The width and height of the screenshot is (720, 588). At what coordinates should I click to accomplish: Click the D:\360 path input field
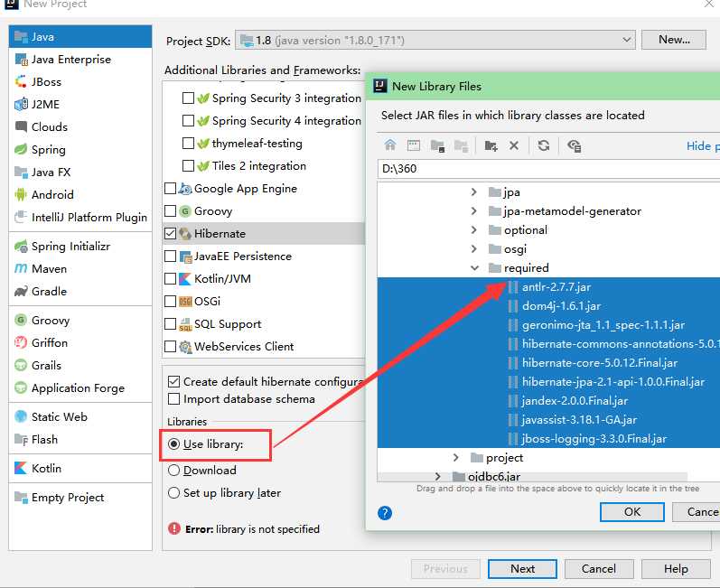pos(548,169)
